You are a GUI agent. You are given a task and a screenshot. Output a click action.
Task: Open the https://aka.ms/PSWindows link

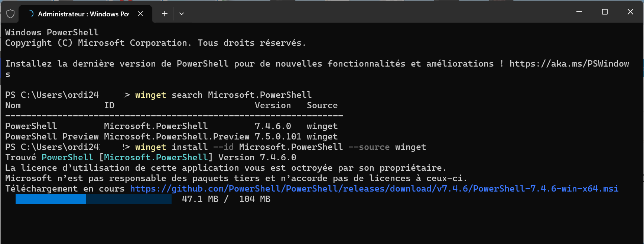pyautogui.click(x=569, y=64)
